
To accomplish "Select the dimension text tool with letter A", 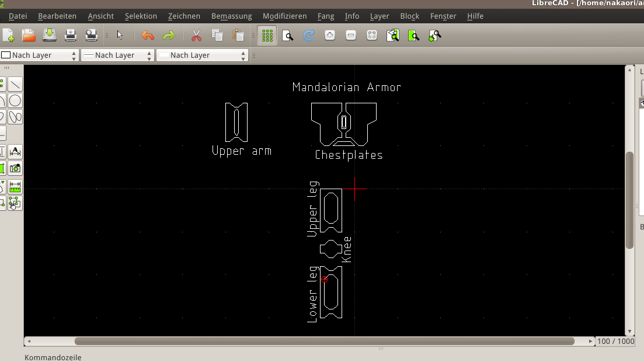I will [15, 152].
